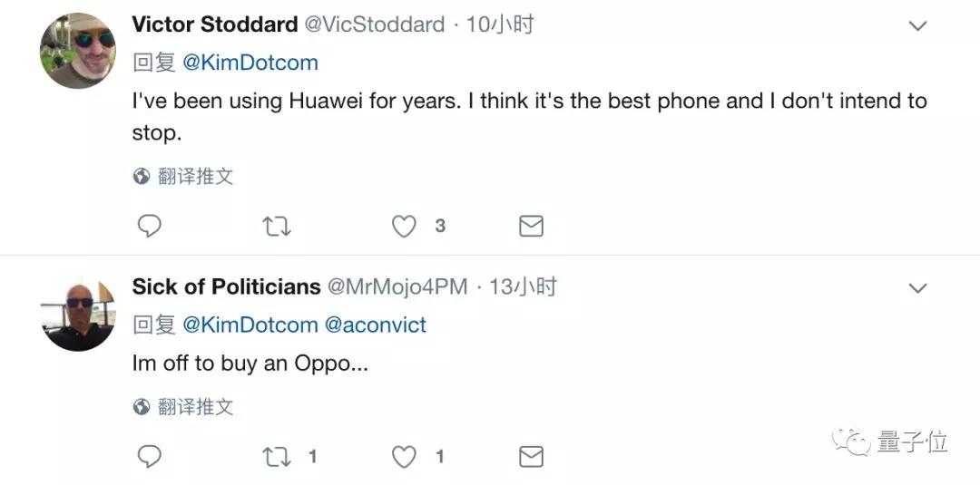Open the @VicStoddard handle
This screenshot has height=485, width=980.
point(374,24)
